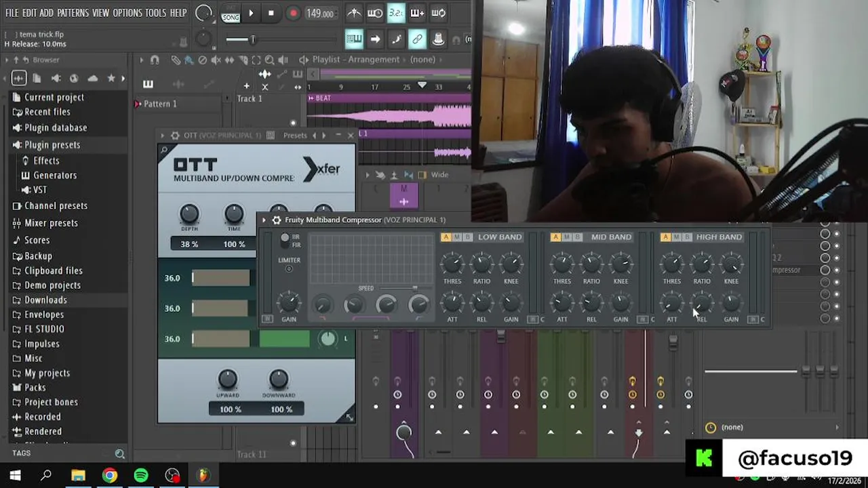Click the Stop button in transport
Viewport: 868px width, 488px height.
[x=271, y=13]
